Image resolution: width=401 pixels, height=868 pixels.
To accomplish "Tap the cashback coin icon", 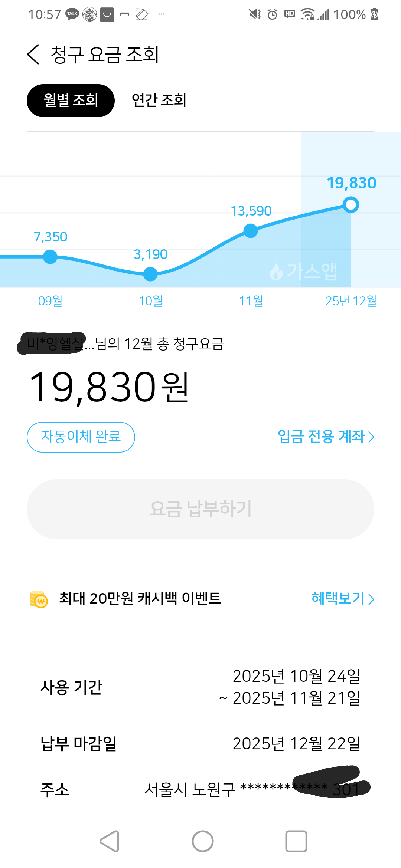I will (x=39, y=599).
